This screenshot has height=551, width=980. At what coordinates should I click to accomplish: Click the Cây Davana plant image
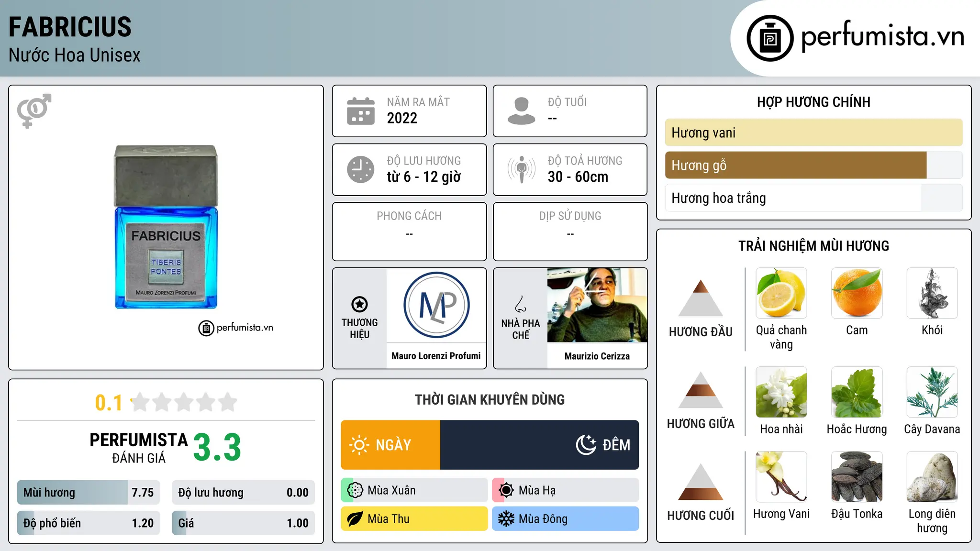932,392
